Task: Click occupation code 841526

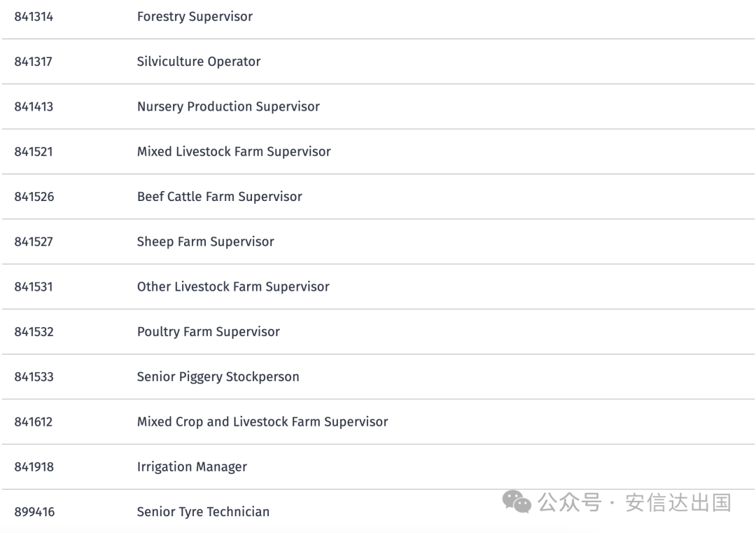Action: [34, 197]
